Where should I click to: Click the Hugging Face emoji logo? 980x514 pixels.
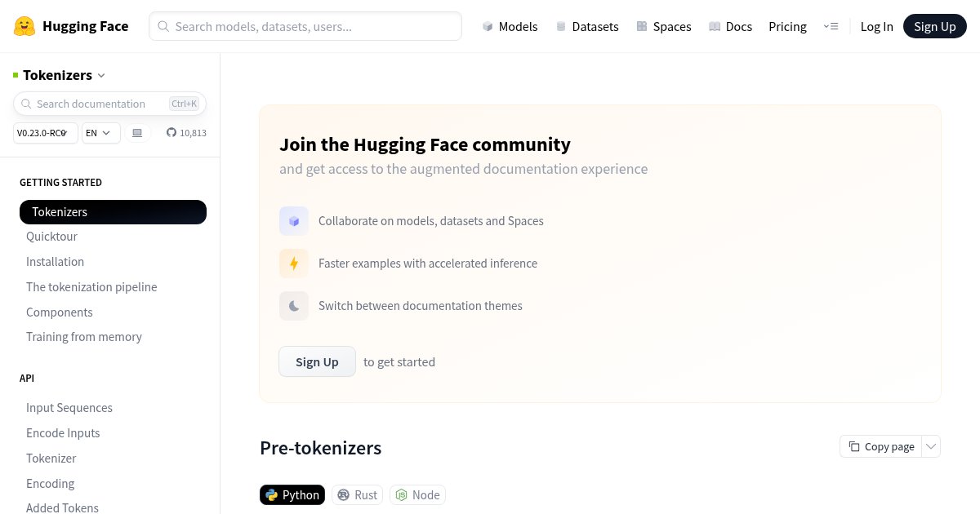pos(24,26)
